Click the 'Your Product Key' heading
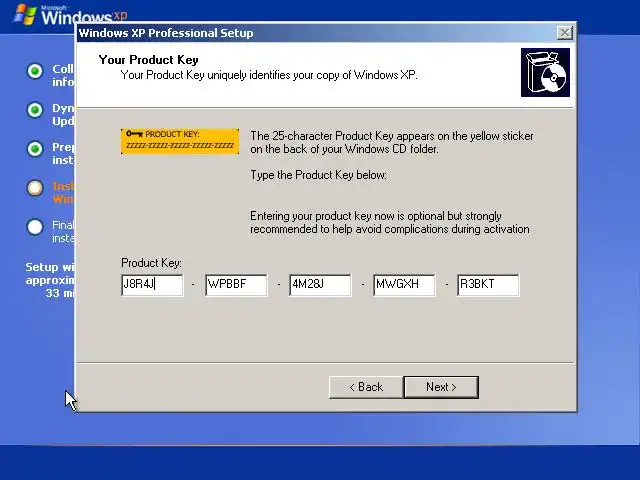 (149, 60)
